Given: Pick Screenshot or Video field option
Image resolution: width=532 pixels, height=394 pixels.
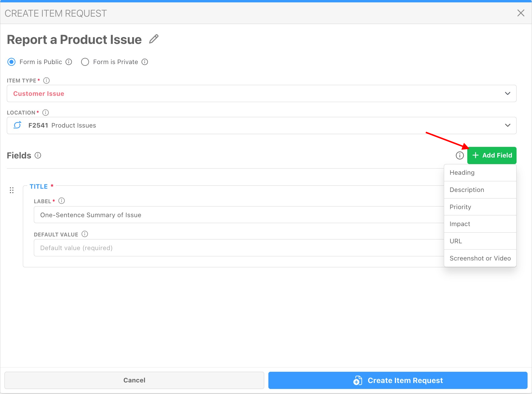Looking at the screenshot, I should [480, 258].
